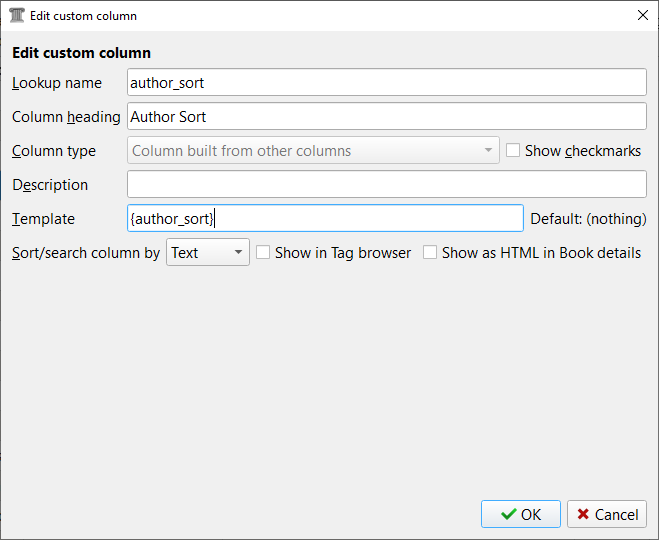Click the red X icon on Cancel
Screen dimensions: 659x540
point(582,514)
